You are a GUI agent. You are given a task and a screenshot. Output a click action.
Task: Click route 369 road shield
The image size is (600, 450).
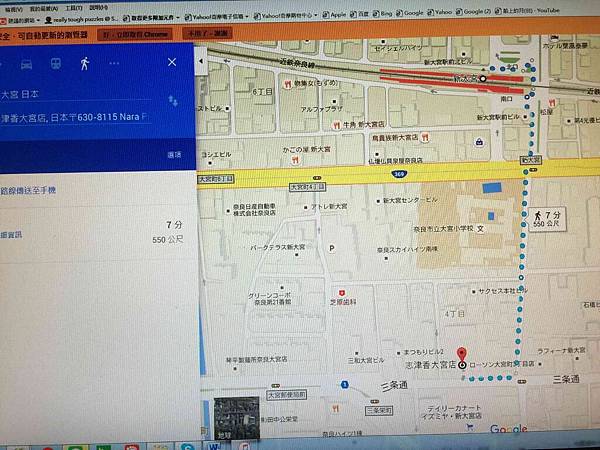[398, 174]
